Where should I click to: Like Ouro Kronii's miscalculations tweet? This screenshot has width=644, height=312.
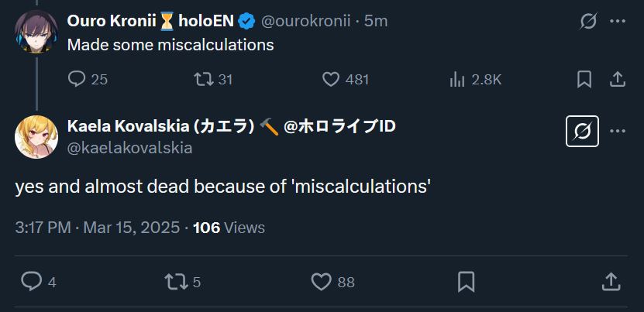331,79
